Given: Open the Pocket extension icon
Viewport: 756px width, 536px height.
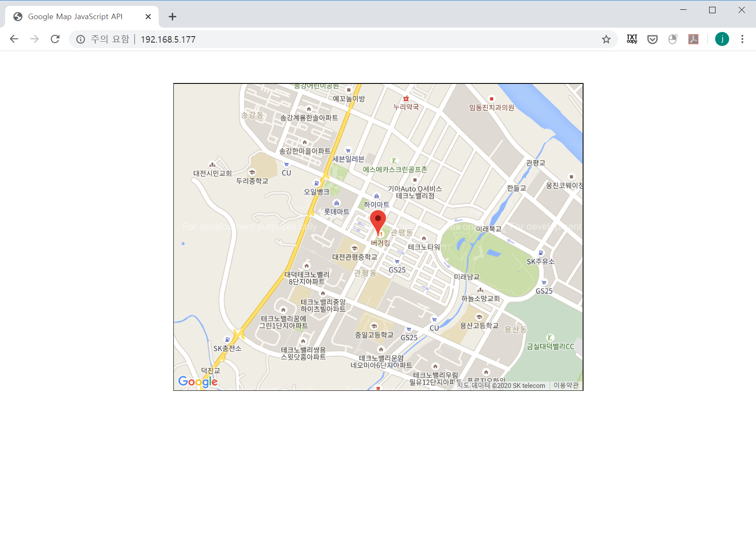Looking at the screenshot, I should click(x=653, y=39).
